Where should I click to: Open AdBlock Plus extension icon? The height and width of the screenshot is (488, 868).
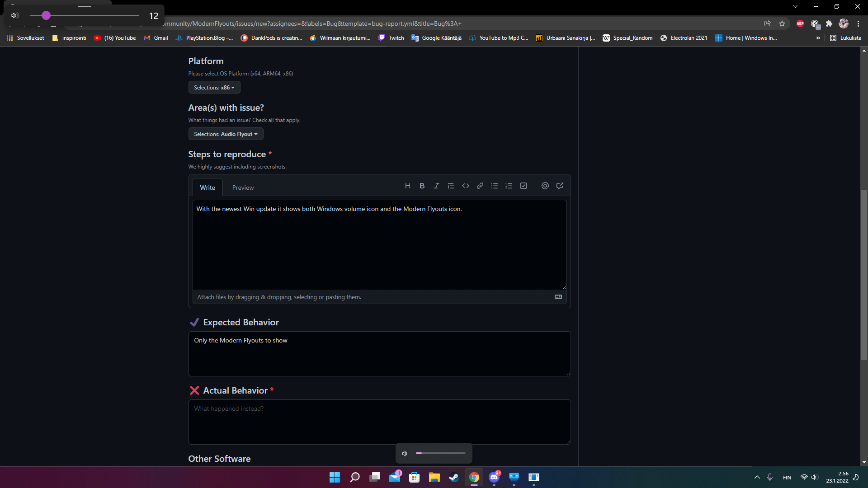[800, 23]
